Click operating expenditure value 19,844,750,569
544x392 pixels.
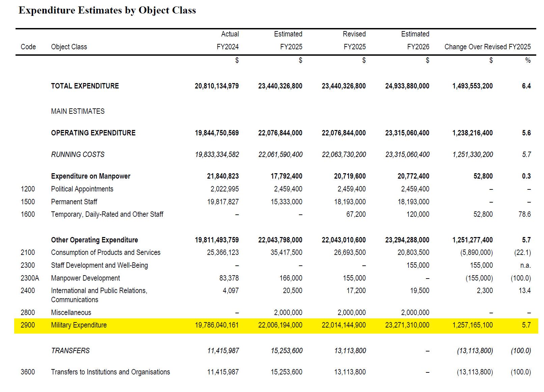tap(217, 133)
